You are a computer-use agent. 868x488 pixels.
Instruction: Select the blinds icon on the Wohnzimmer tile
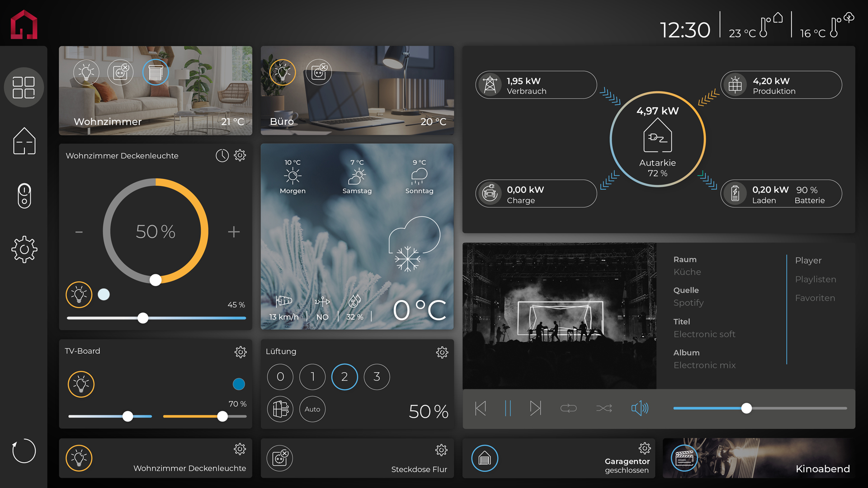[x=156, y=72]
